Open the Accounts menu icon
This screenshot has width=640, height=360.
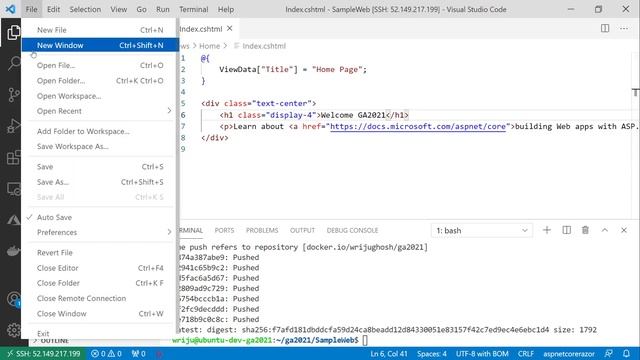tap(13, 299)
